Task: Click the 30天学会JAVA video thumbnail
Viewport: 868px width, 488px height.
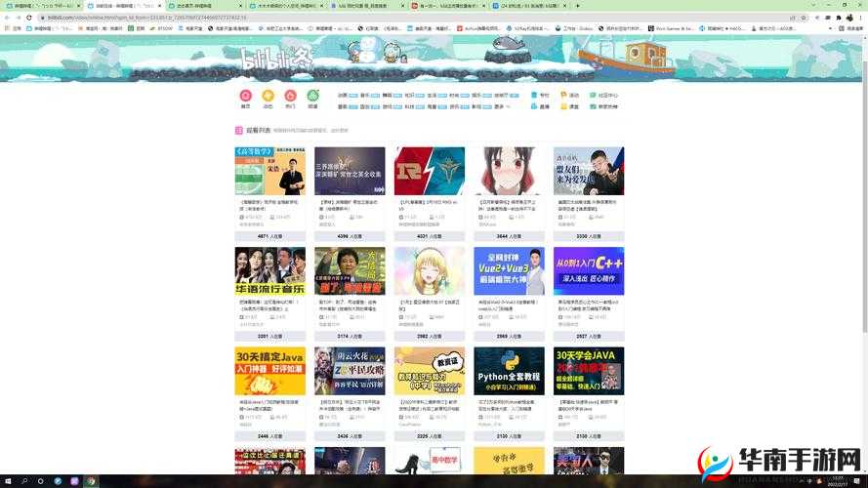Action: [x=589, y=371]
